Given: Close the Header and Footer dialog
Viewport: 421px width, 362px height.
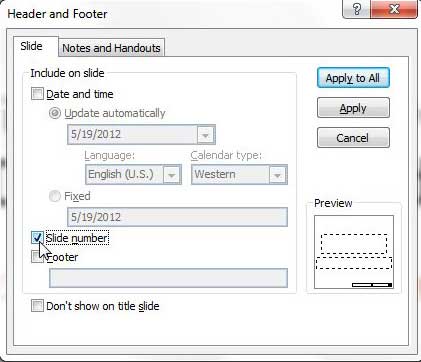Looking at the screenshot, I should (394, 9).
